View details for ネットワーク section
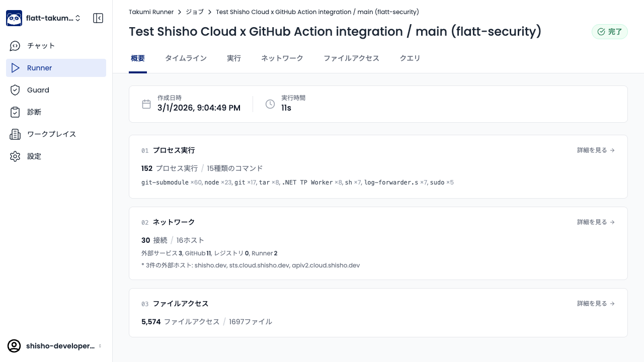Image resolution: width=644 pixels, height=362 pixels. point(596,222)
